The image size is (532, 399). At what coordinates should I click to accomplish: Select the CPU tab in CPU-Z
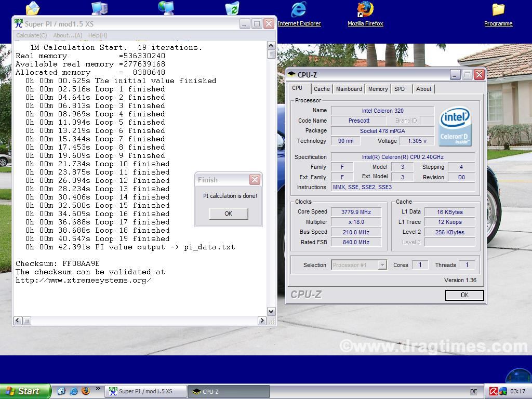pyautogui.click(x=297, y=88)
